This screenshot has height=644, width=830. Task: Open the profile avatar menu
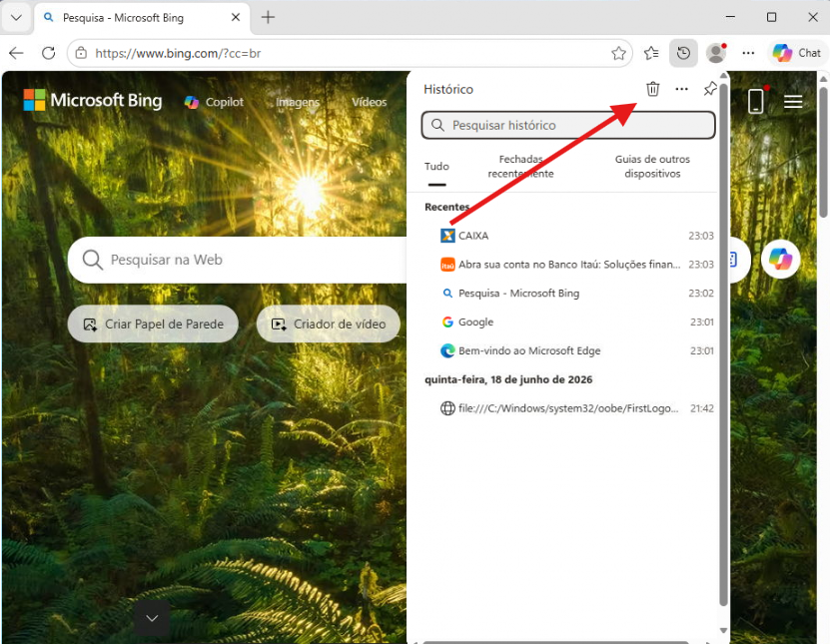coord(716,53)
